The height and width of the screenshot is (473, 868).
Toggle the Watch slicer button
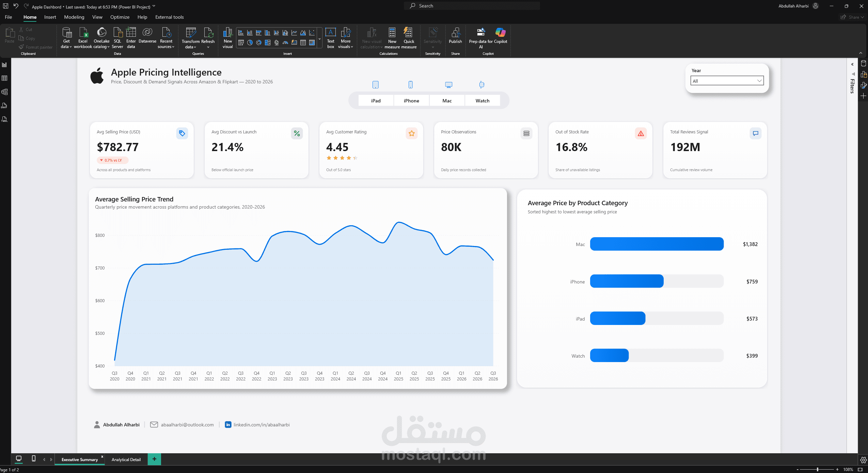tap(482, 101)
